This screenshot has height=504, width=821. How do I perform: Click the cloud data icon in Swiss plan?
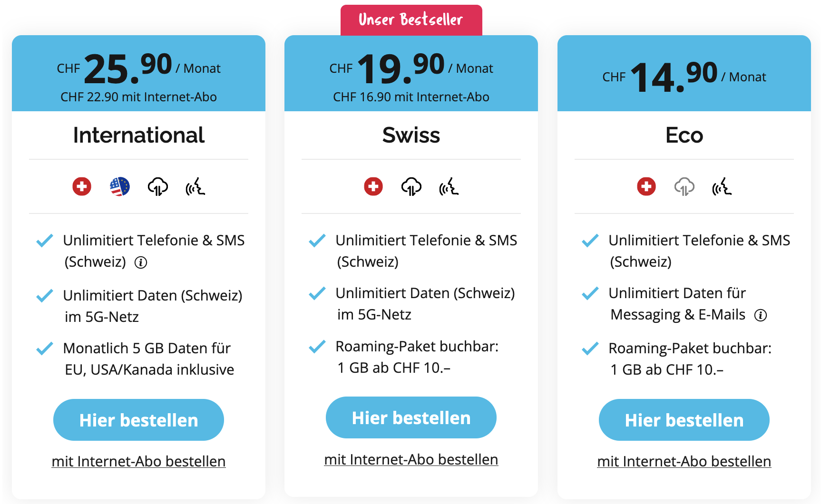click(x=411, y=186)
